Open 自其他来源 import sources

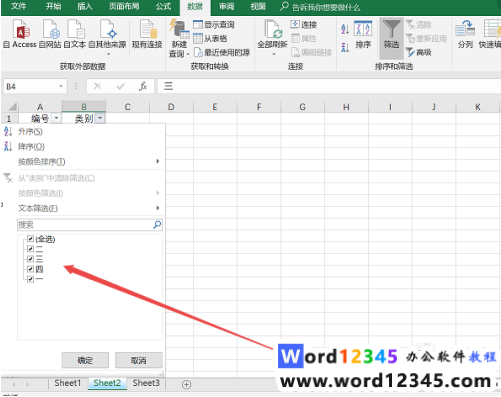(107, 37)
